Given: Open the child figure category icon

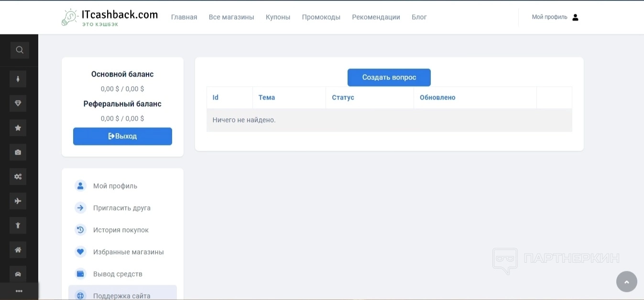Looking at the screenshot, I should coord(18,225).
